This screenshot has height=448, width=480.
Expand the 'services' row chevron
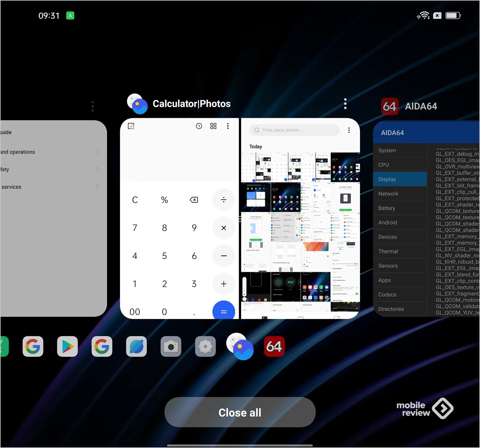click(x=97, y=187)
